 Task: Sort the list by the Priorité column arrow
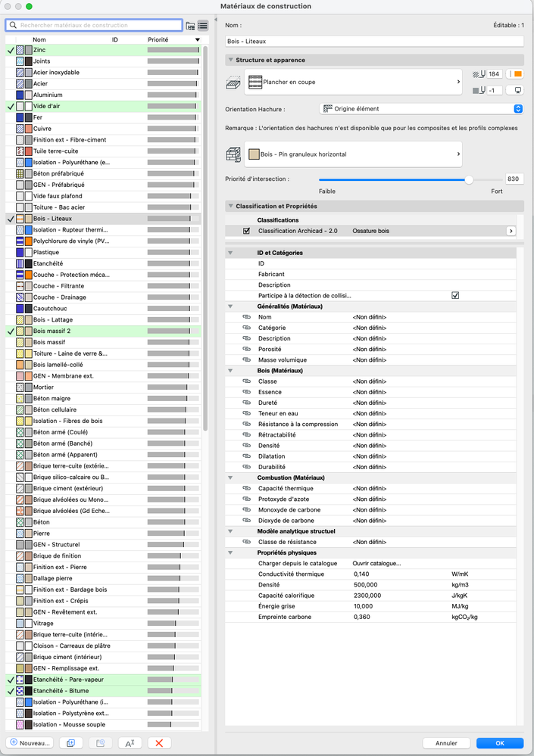197,39
